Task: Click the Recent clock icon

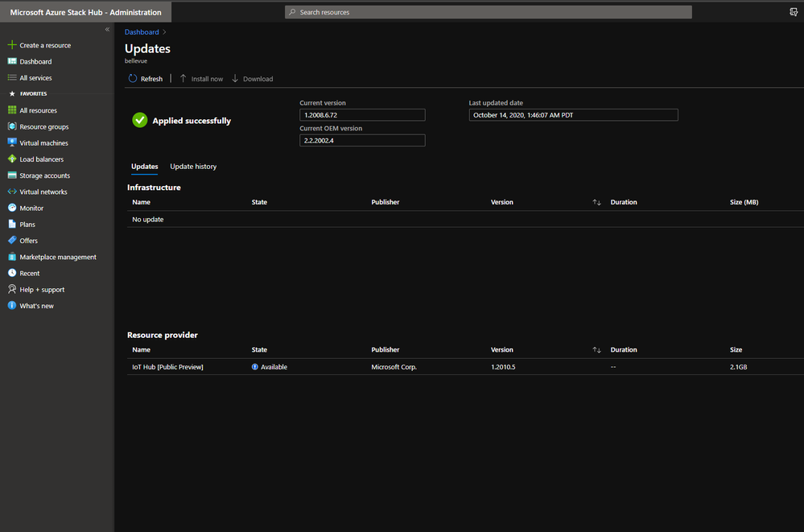Action: (12, 273)
